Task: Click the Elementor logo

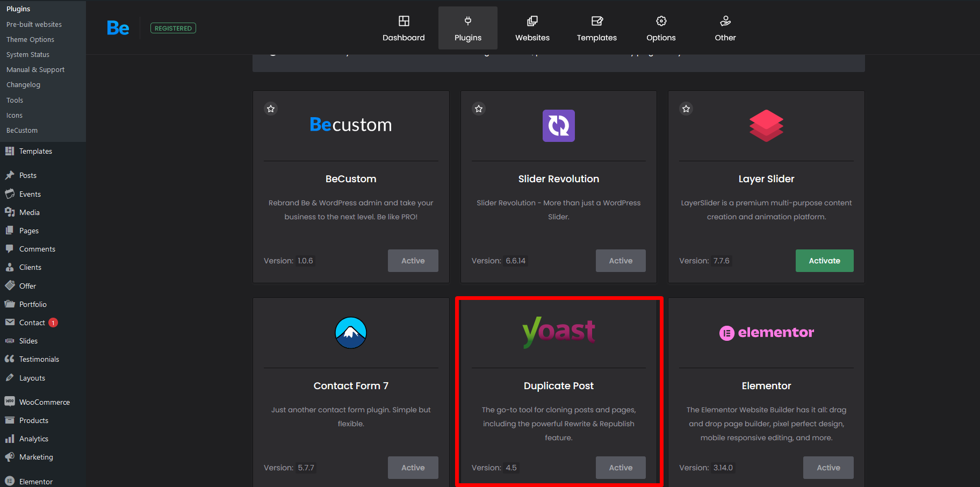Action: 766,333
